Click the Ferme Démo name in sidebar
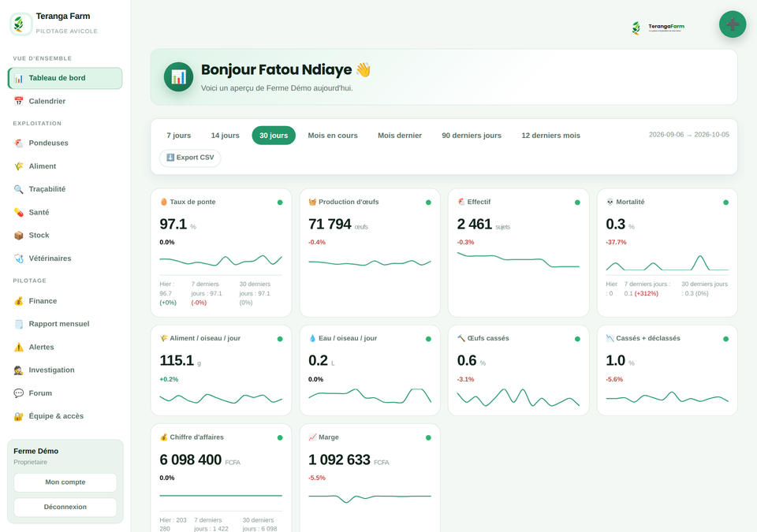 [35, 451]
